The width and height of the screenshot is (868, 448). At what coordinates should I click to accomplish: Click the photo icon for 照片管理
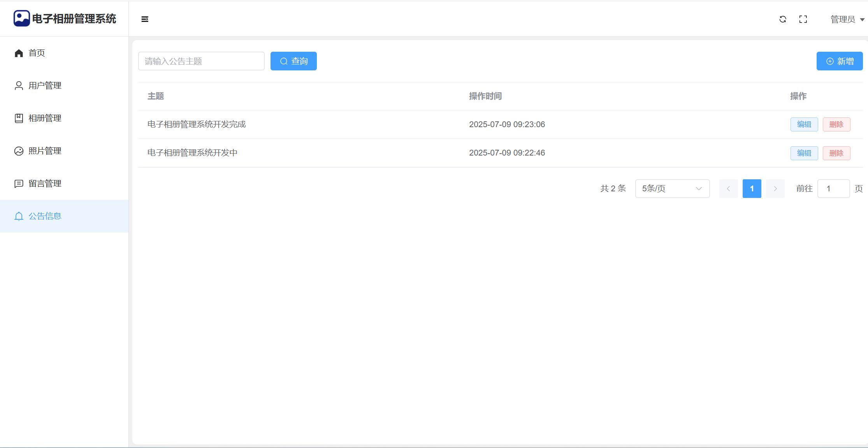pyautogui.click(x=19, y=151)
